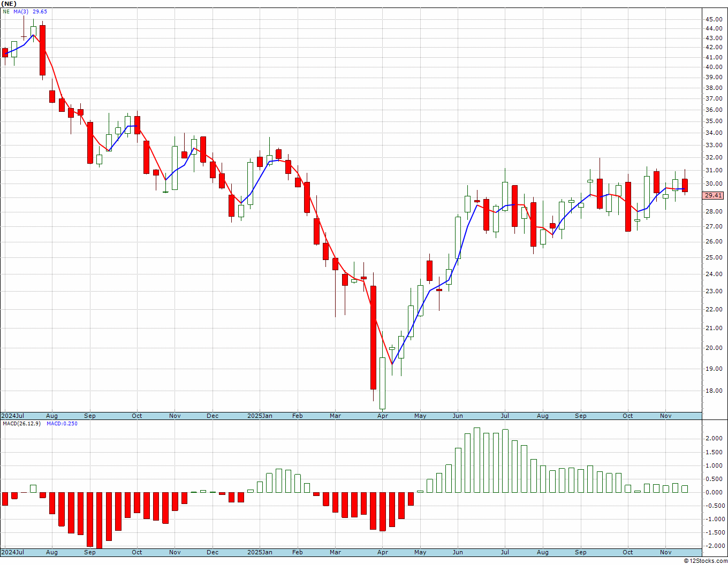
Task: Click Apr on the price chart time axis
Action: (382, 416)
